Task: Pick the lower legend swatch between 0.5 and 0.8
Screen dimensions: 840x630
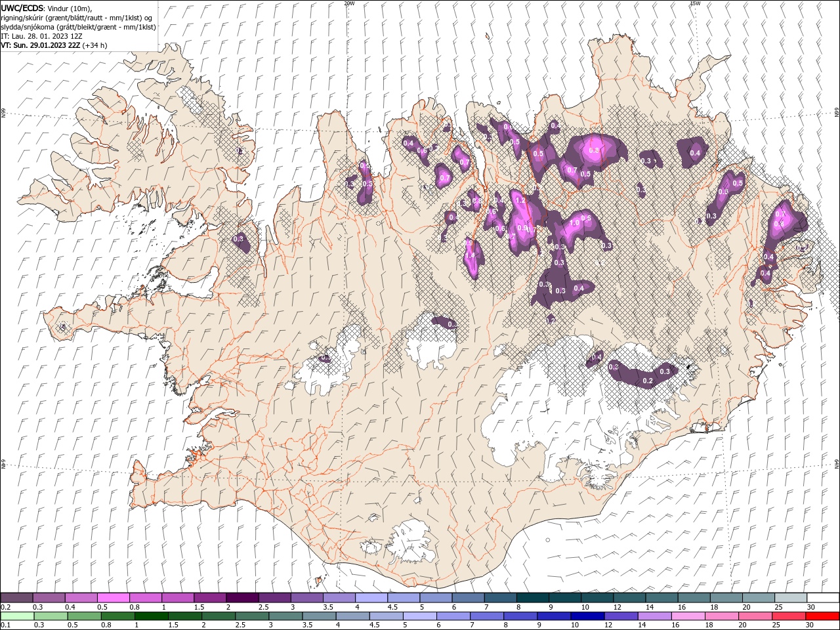Action: pos(84,616)
